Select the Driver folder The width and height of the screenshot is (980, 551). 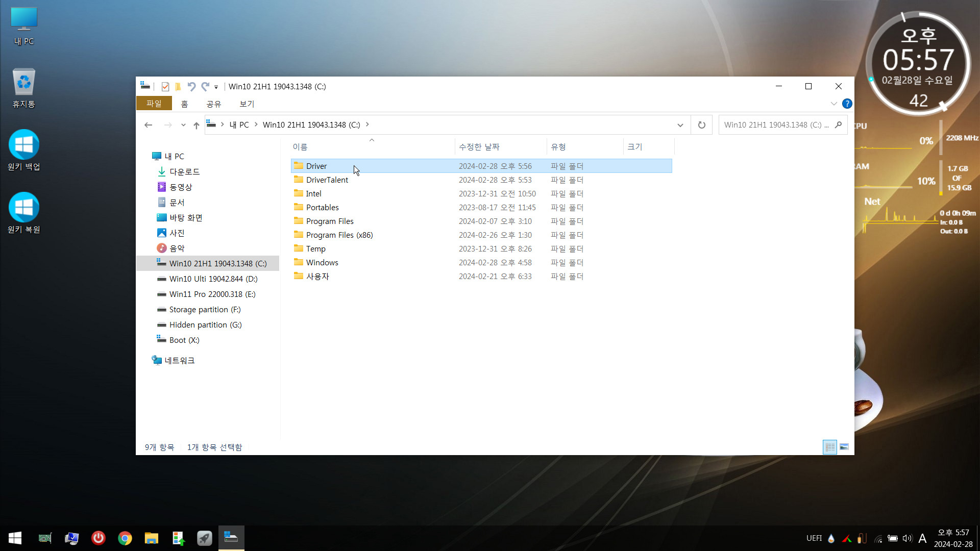pyautogui.click(x=481, y=166)
